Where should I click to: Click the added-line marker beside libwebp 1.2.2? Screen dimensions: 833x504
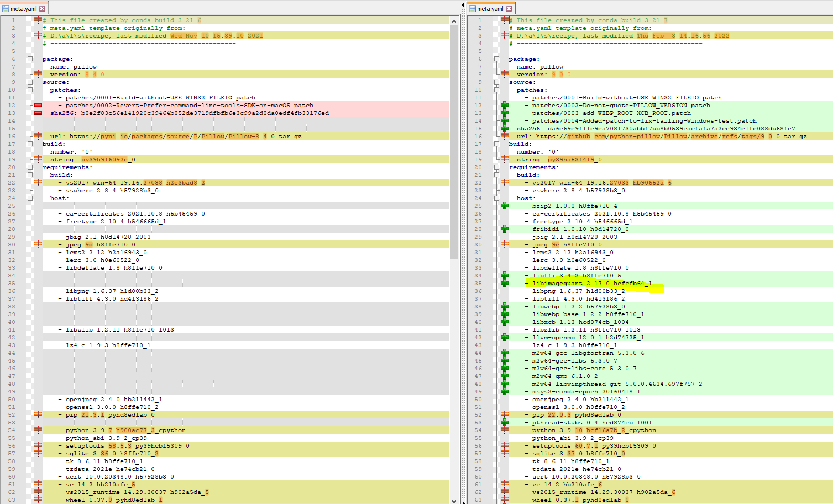(x=505, y=306)
